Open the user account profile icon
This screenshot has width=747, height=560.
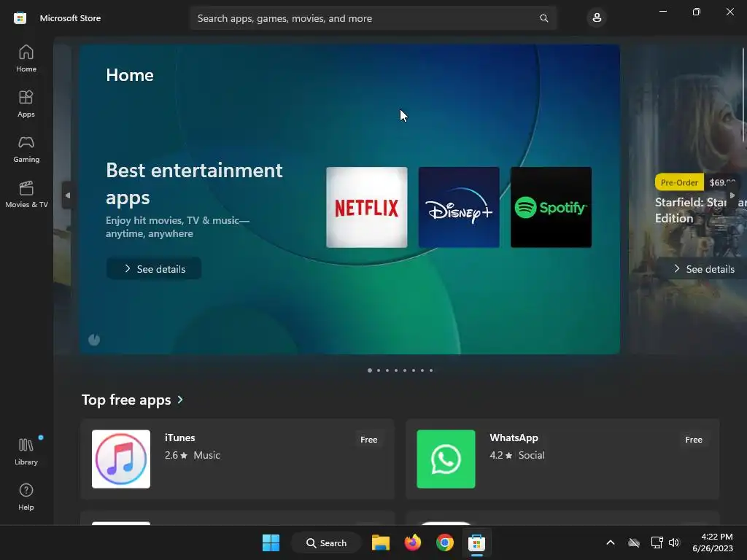click(x=597, y=18)
